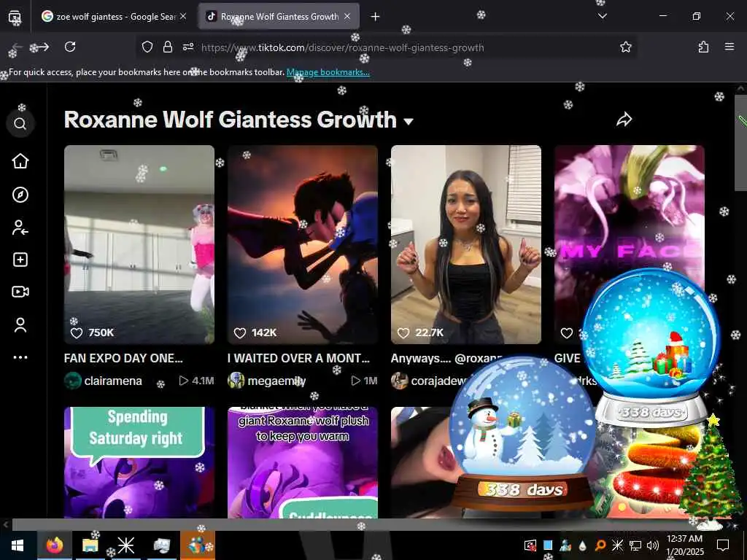This screenshot has height=560, width=747.
Task: View site security padlock info
Action: 167,47
